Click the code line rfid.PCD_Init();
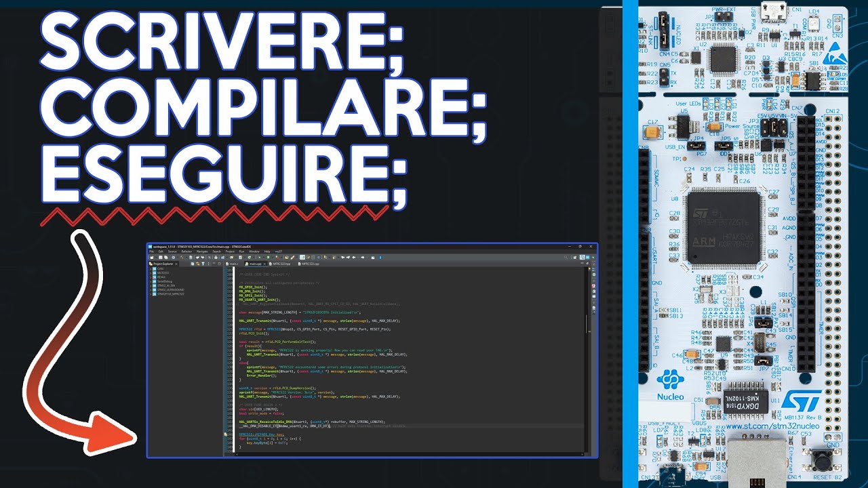 (254, 333)
